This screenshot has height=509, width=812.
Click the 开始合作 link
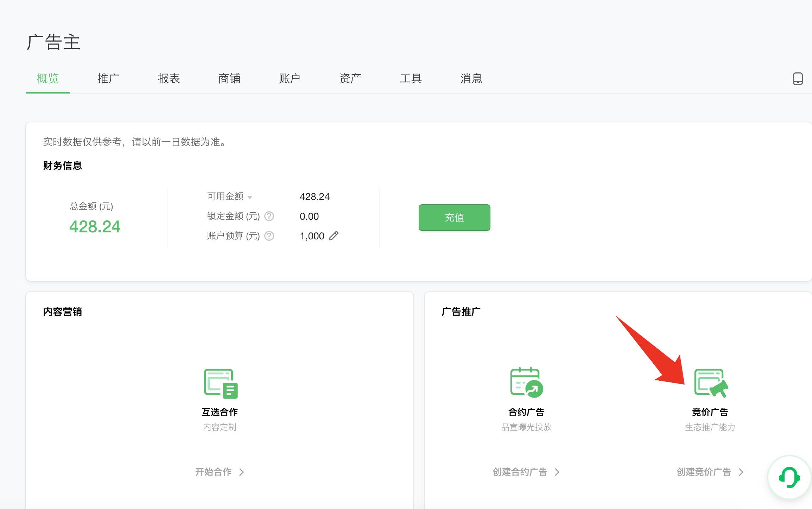(x=213, y=472)
